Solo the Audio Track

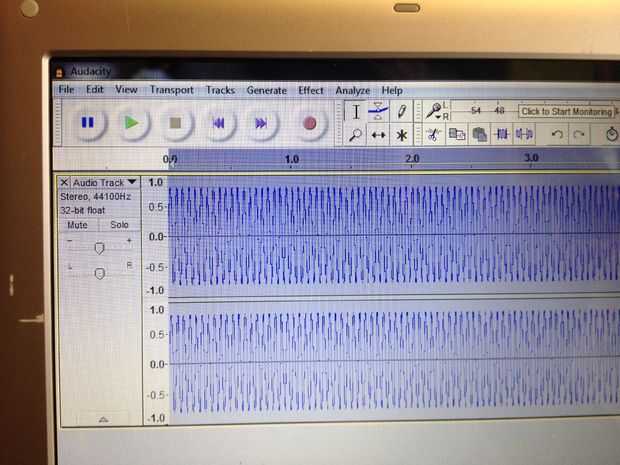point(119,225)
